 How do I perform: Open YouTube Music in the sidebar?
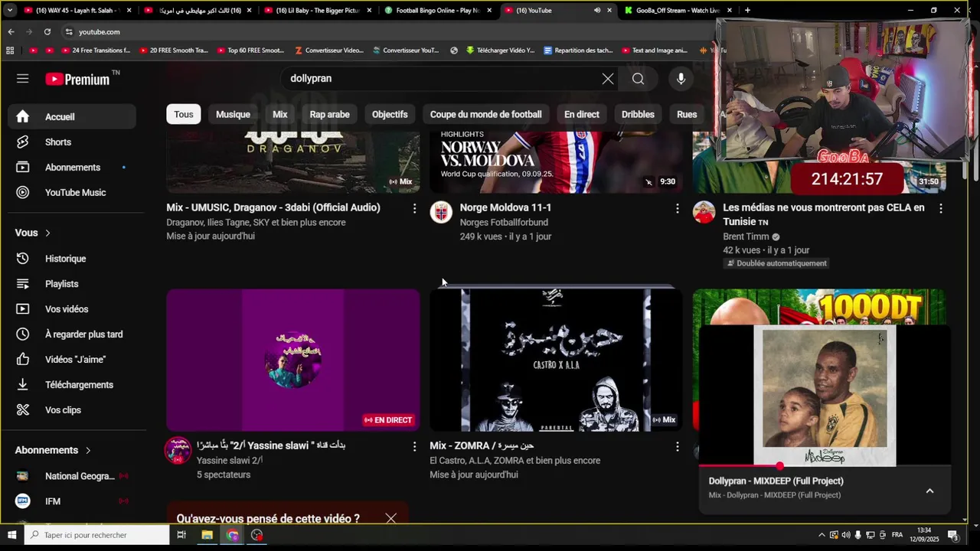pos(72,192)
